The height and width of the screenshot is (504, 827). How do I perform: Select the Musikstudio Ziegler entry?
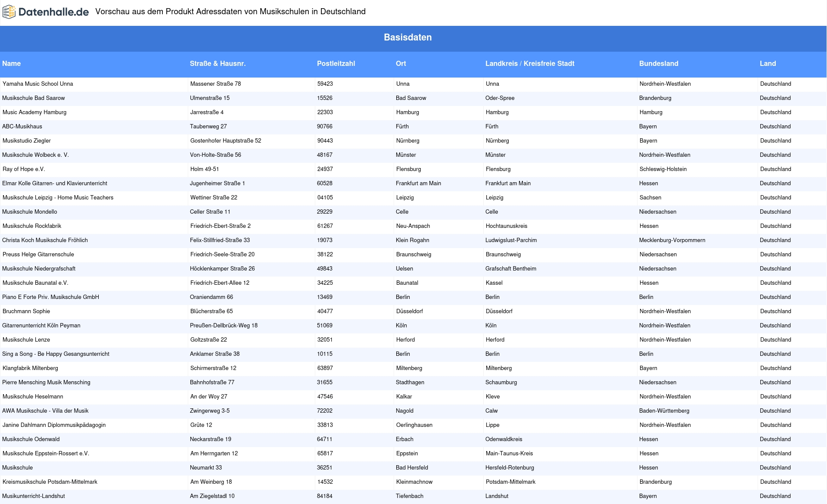pos(27,141)
